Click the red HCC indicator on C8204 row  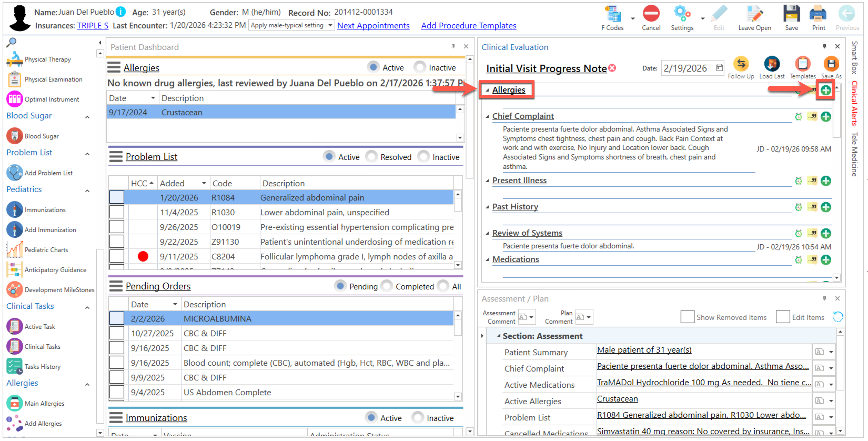(143, 257)
